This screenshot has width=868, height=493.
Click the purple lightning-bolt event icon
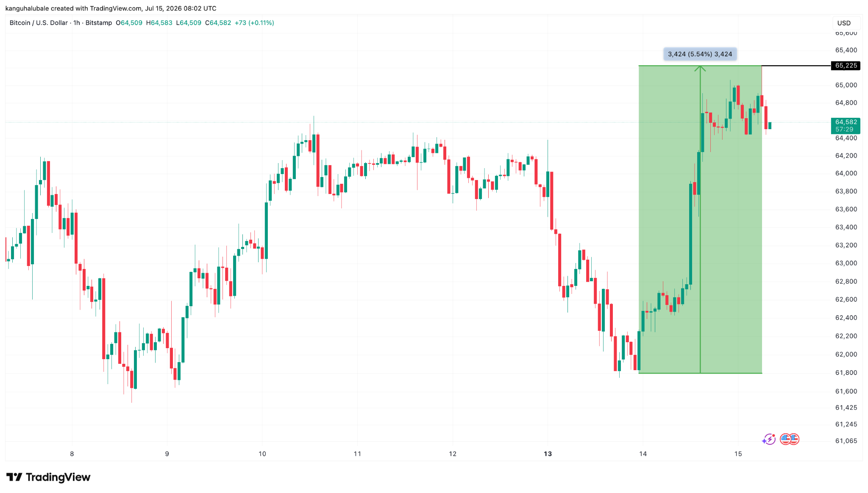(768, 439)
